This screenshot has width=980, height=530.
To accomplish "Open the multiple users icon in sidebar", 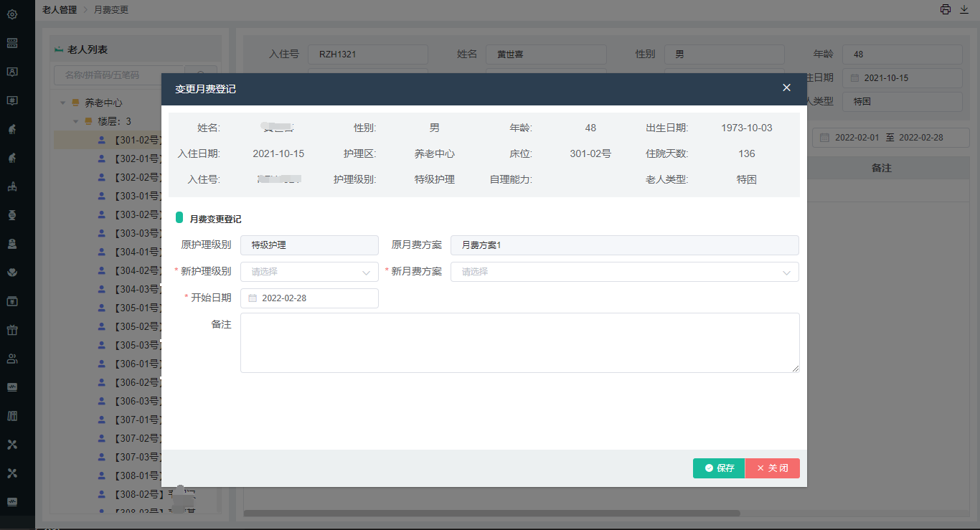I will click(12, 359).
